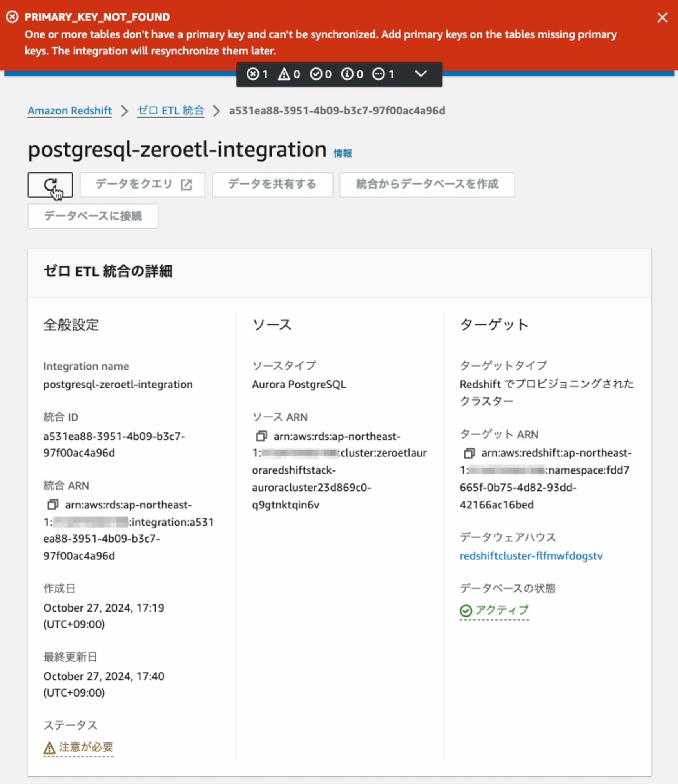678x784 pixels.
Task: Select the breadcrumb ID a531ea88-3951-4b09-b3c7-97f00ac4a96d
Action: pos(337,111)
